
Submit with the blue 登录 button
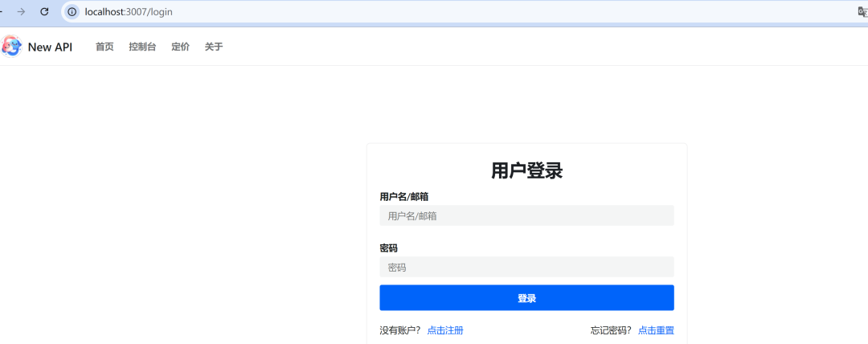click(x=526, y=298)
